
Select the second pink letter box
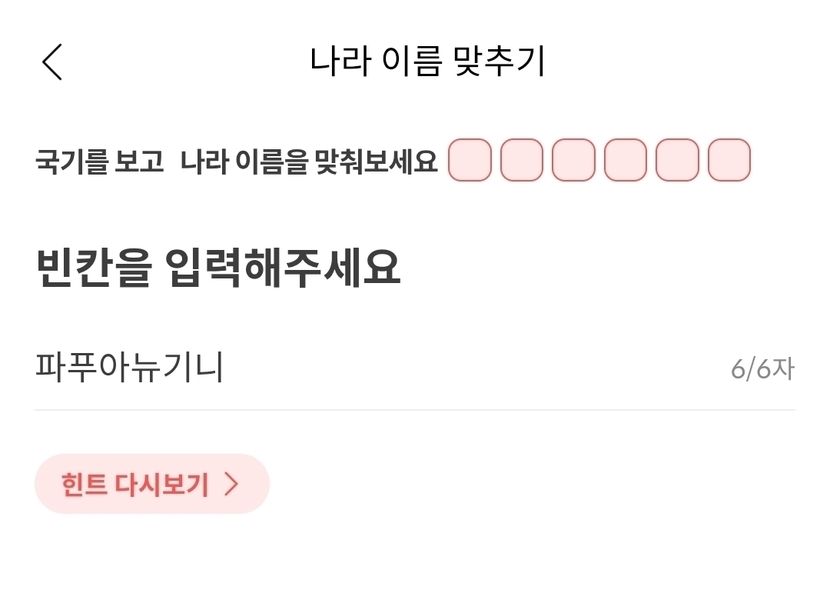tap(522, 160)
